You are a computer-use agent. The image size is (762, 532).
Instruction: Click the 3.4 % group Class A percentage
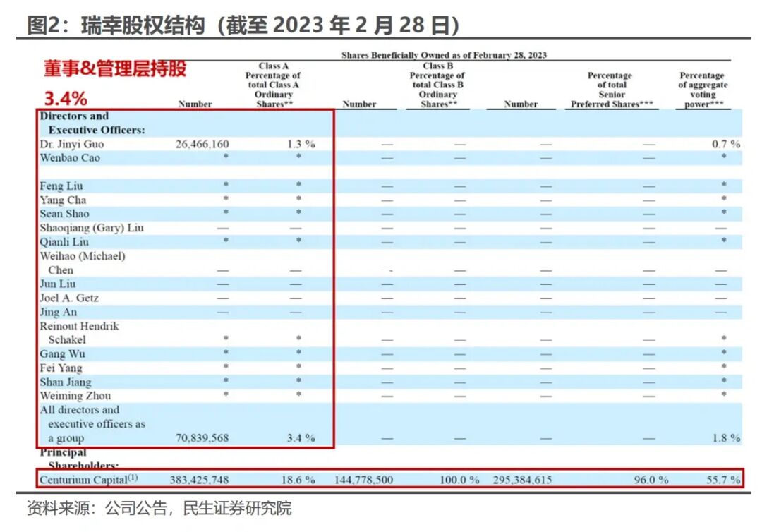tap(301, 437)
